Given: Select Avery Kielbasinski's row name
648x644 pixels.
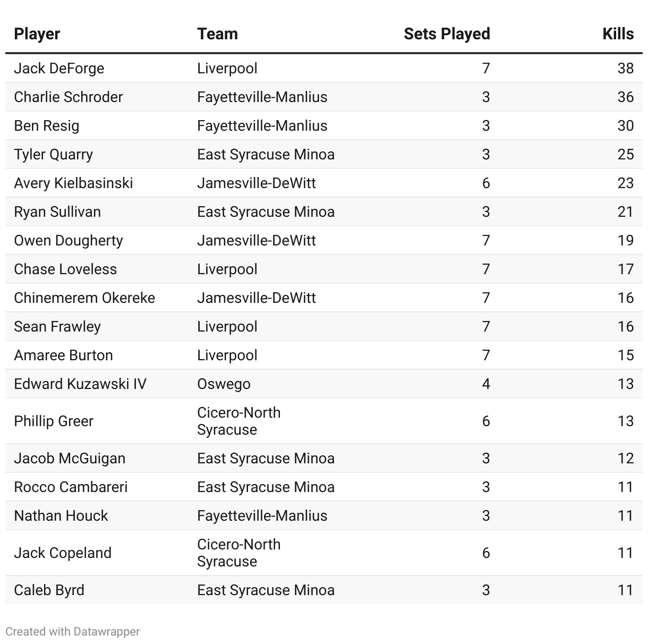Looking at the screenshot, I should tap(73, 183).
